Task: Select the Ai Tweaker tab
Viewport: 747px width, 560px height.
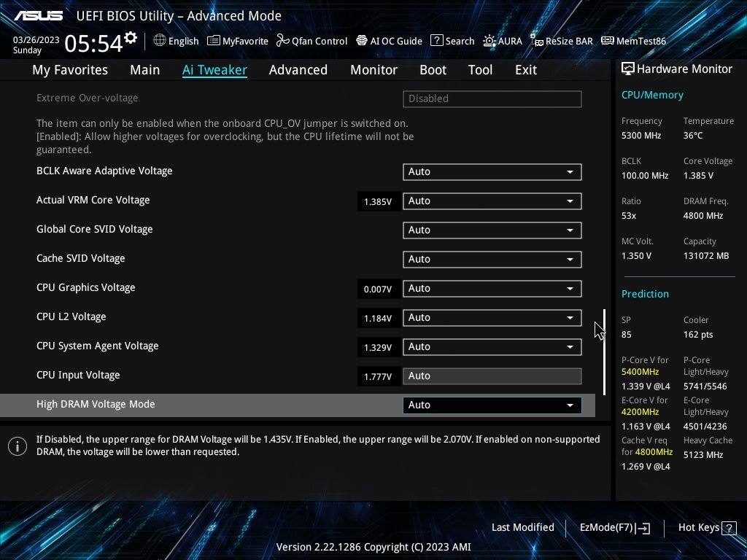Action: 215,70
